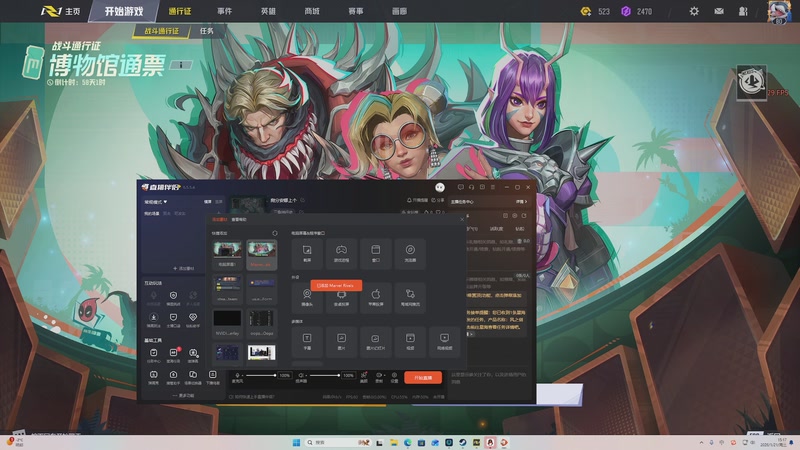This screenshot has width=800, height=450.
Task: Open the mail envelope icon in game header
Action: pyautogui.click(x=719, y=11)
